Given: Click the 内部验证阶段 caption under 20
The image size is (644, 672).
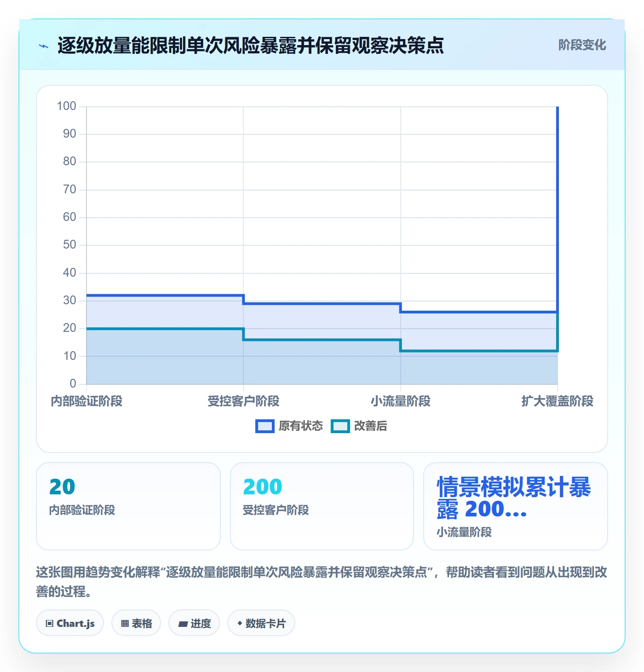Looking at the screenshot, I should 82,510.
